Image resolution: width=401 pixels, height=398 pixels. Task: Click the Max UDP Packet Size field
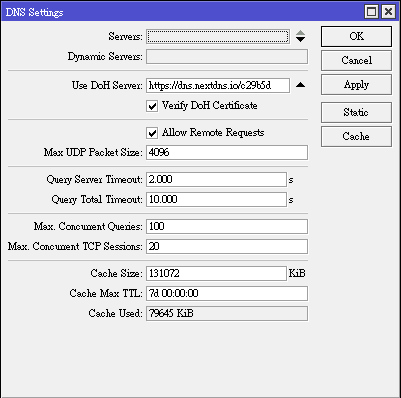227,152
